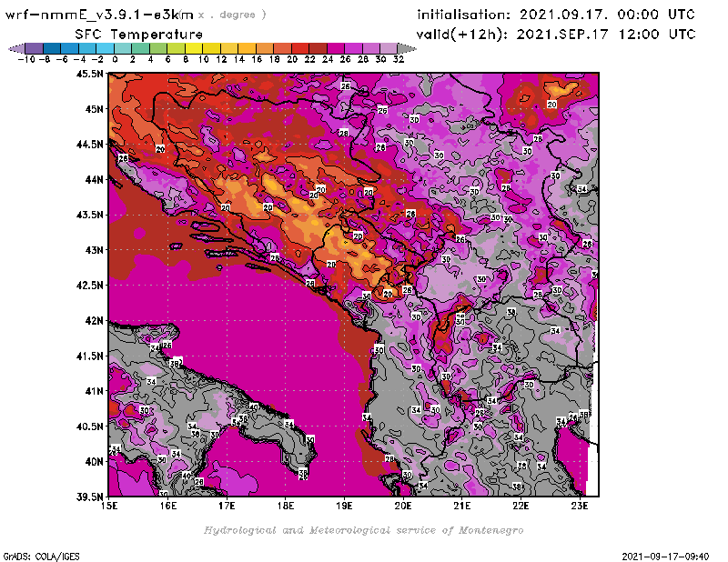Pick the 14 to 16 orange legend swatch
Screen dimensions: 728x562
(x=247, y=48)
